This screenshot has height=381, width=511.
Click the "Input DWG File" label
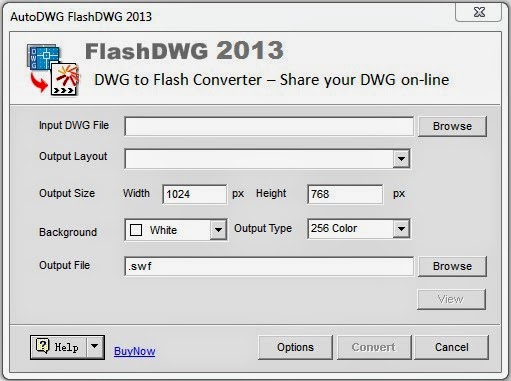pyautogui.click(x=74, y=125)
